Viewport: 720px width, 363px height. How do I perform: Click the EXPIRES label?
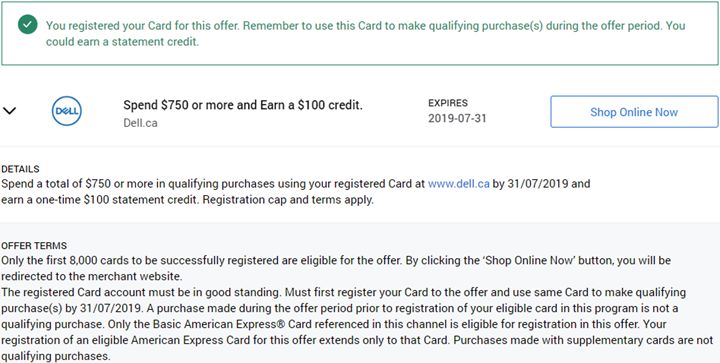tap(448, 103)
